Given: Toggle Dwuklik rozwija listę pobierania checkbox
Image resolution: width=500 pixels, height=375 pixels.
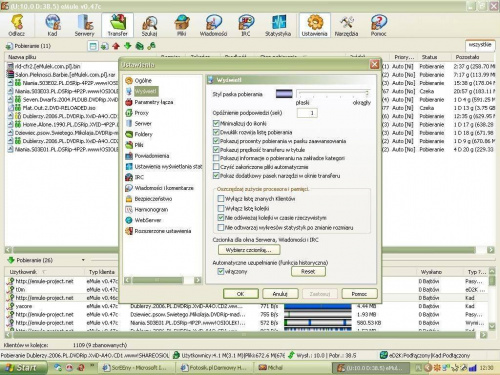Looking at the screenshot, I should (216, 132).
